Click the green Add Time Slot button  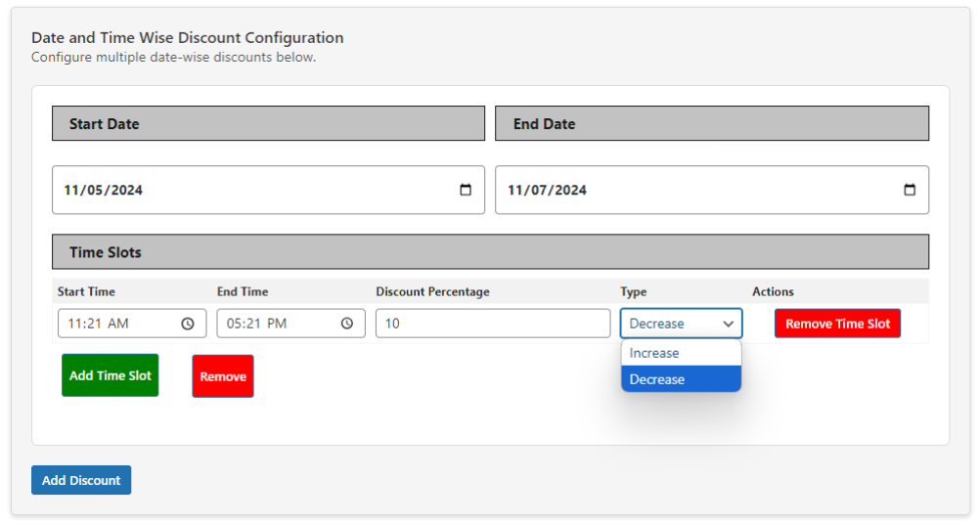(110, 375)
